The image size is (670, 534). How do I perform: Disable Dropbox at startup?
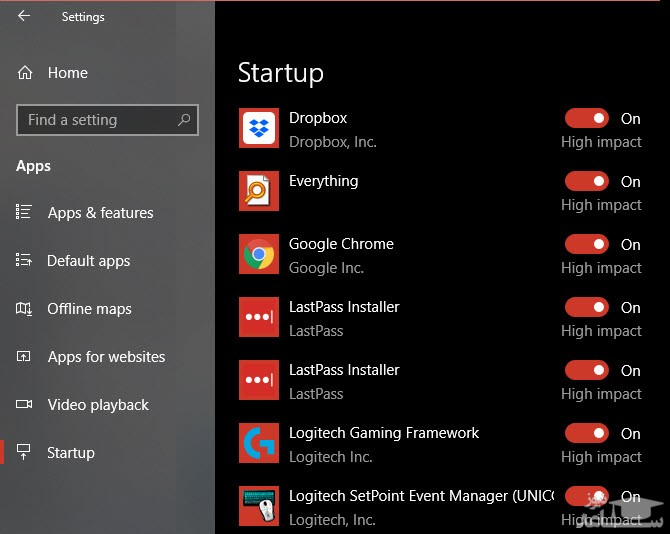pos(586,118)
